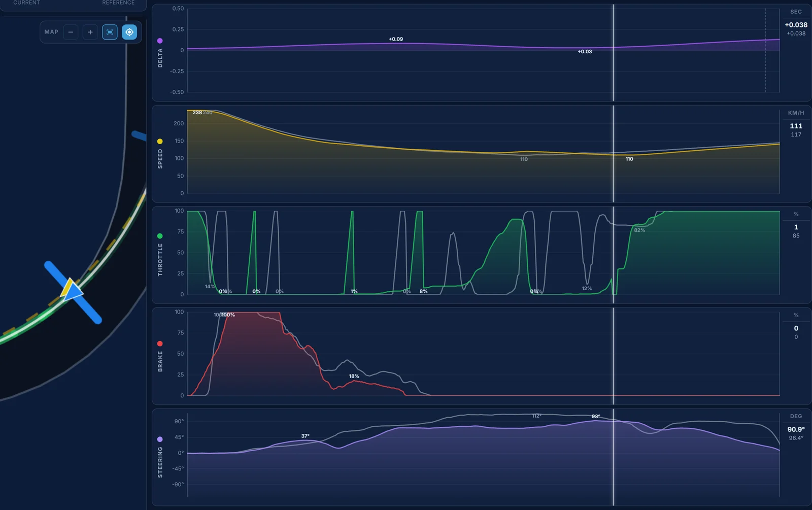
Task: Click the fit-track-to-view map icon
Action: [110, 32]
